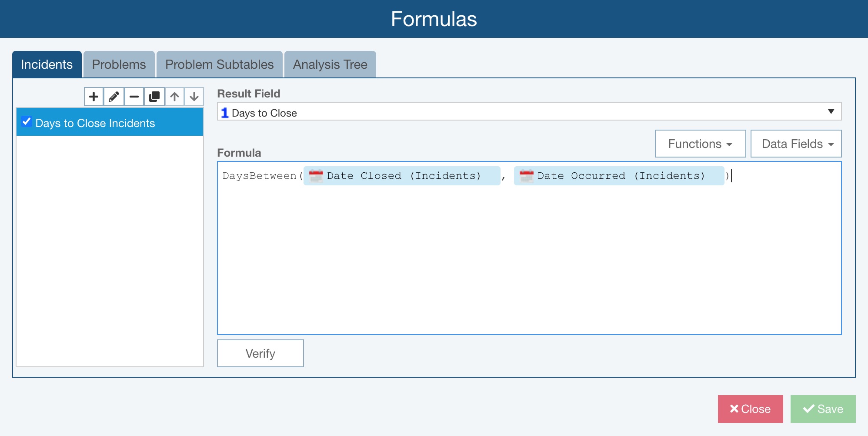This screenshot has width=868, height=436.
Task: Click empty area in Formula editor
Action: 529,261
